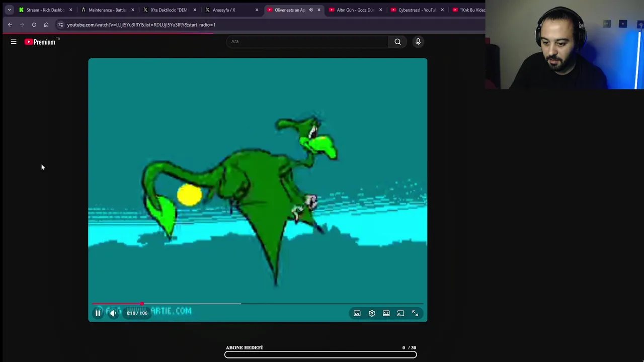Close the Maintenance - Battle tab
Image resolution: width=644 pixels, height=362 pixels.
(133, 10)
